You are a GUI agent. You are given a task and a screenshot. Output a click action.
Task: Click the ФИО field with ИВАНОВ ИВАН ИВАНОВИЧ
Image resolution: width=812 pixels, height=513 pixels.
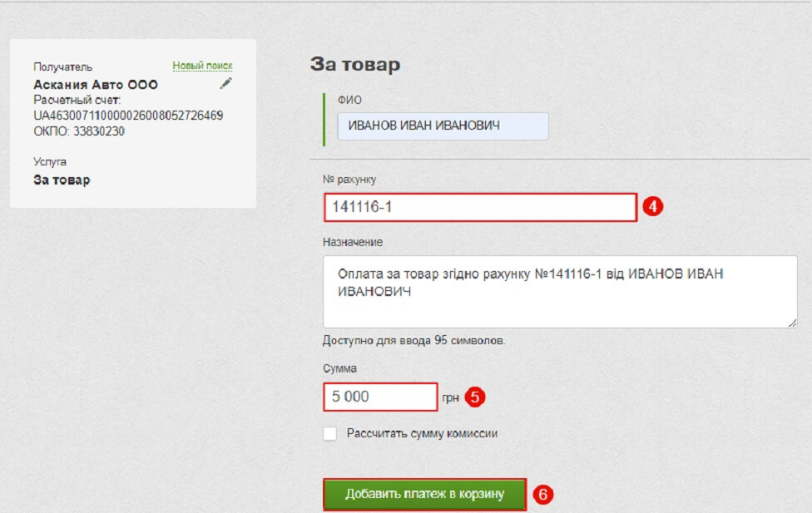click(443, 126)
